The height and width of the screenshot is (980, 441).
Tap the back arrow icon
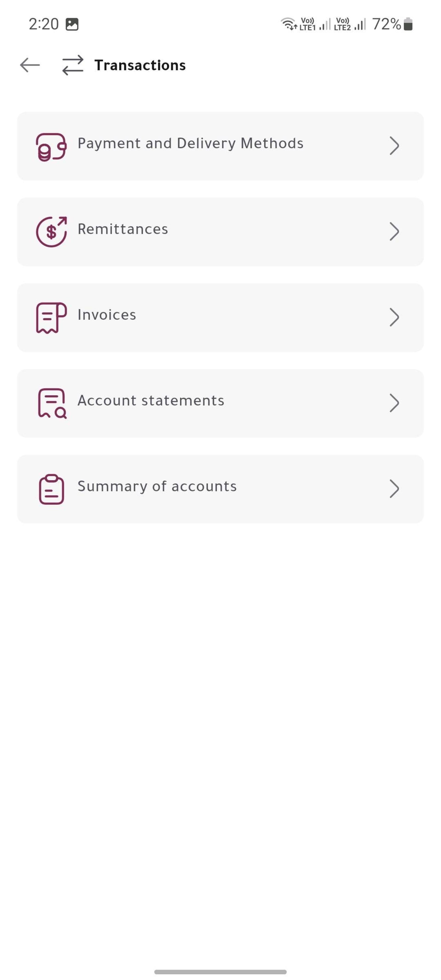click(30, 65)
